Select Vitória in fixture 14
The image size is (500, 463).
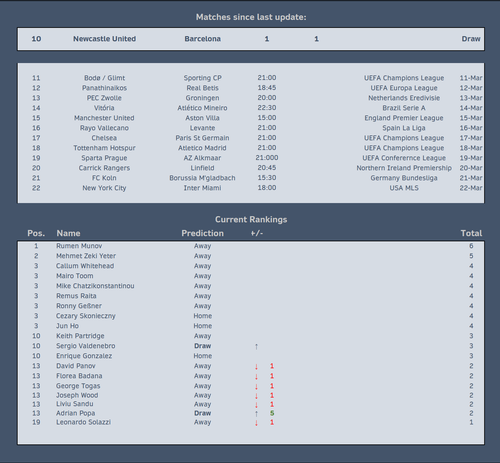pyautogui.click(x=104, y=108)
